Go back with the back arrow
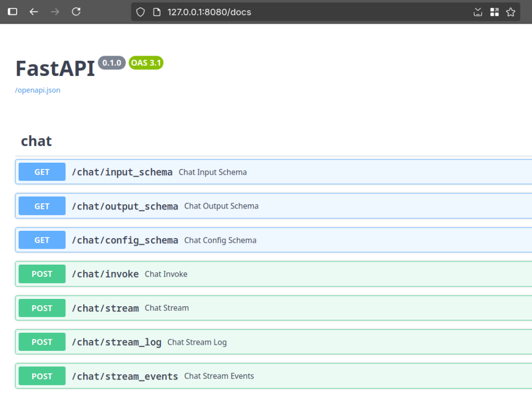 tap(34, 12)
